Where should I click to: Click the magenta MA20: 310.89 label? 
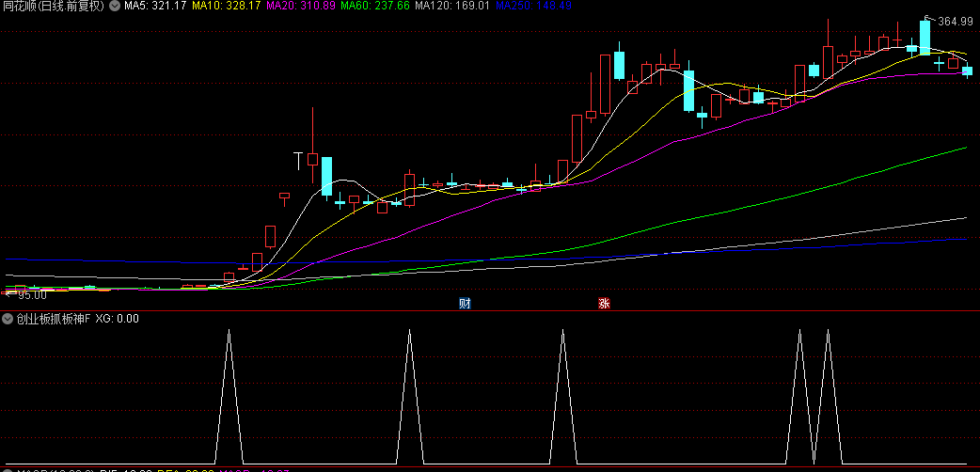(301, 7)
